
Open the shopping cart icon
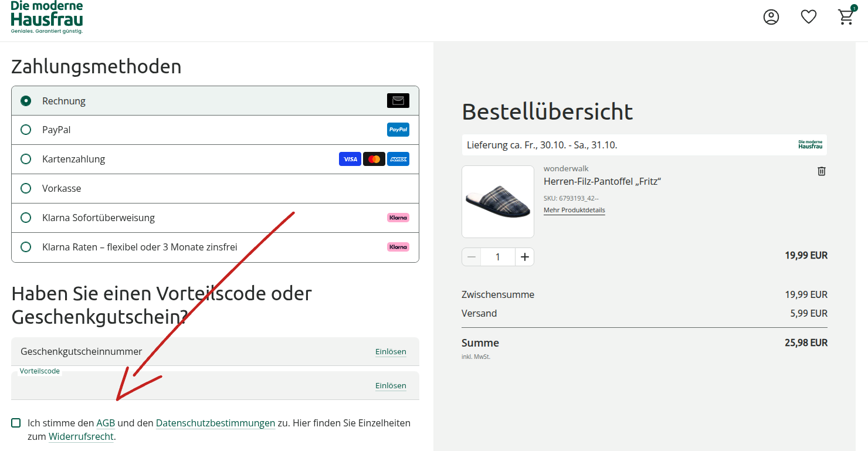(846, 16)
